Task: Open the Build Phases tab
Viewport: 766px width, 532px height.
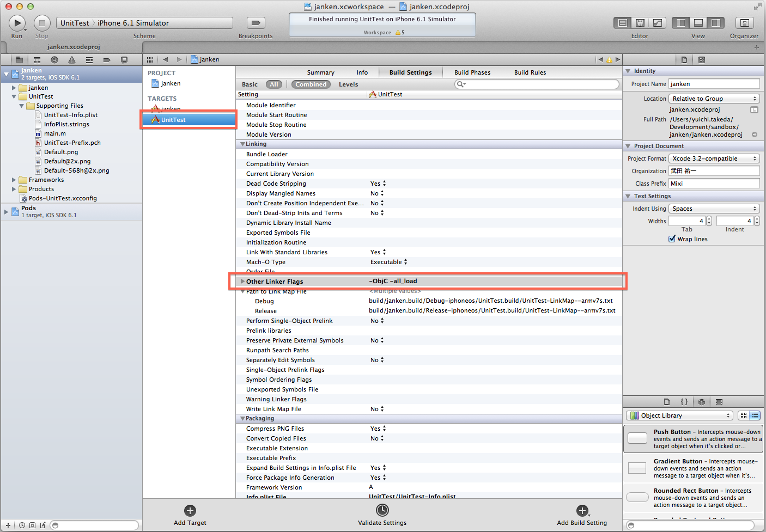Action: coord(472,72)
